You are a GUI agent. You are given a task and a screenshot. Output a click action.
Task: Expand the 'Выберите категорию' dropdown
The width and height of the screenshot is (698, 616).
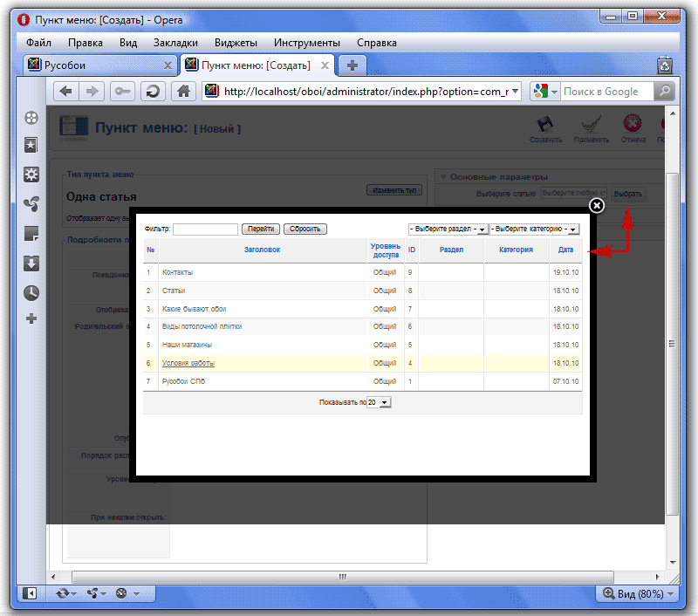tap(535, 229)
